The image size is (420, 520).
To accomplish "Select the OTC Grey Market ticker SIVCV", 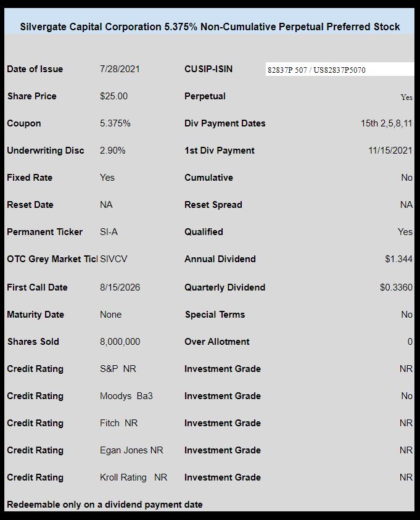I will (x=113, y=259).
